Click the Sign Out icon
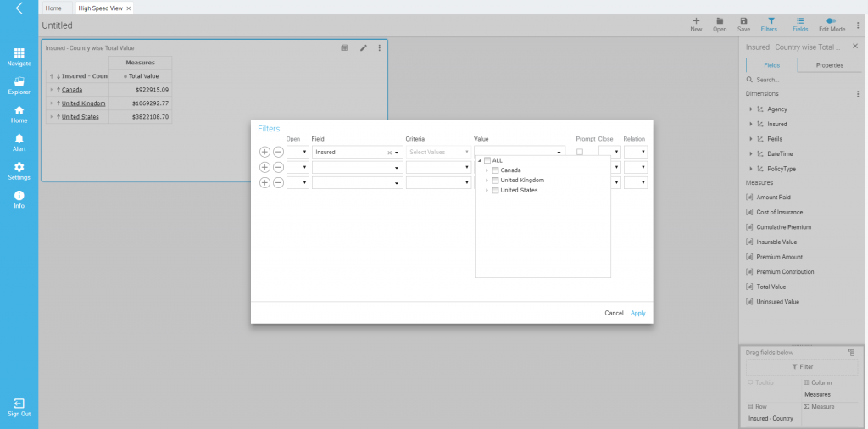The height and width of the screenshot is (429, 868). (19, 404)
